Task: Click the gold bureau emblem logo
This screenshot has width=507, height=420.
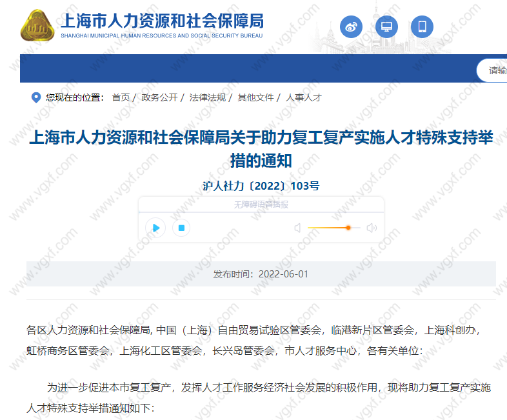Action: [x=37, y=26]
